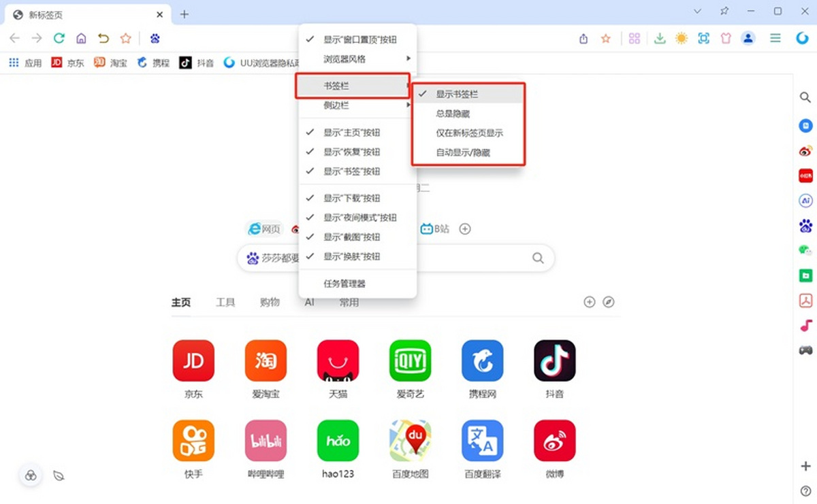Select the 主页 tab
This screenshot has width=817, height=504.
(x=181, y=302)
